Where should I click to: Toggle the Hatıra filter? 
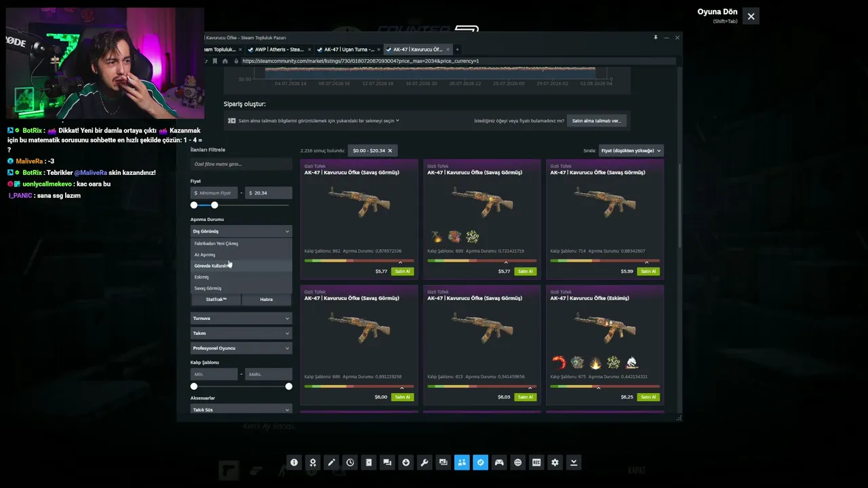pyautogui.click(x=267, y=300)
